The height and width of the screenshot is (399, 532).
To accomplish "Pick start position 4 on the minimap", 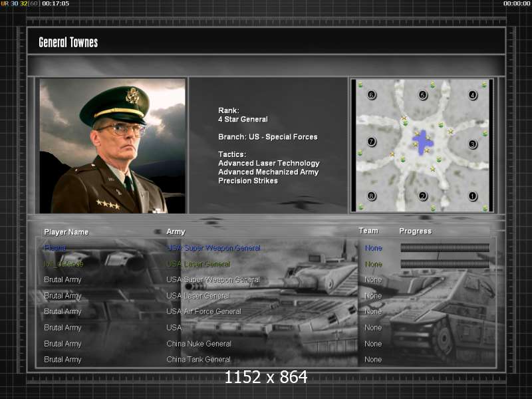I will click(x=473, y=94).
